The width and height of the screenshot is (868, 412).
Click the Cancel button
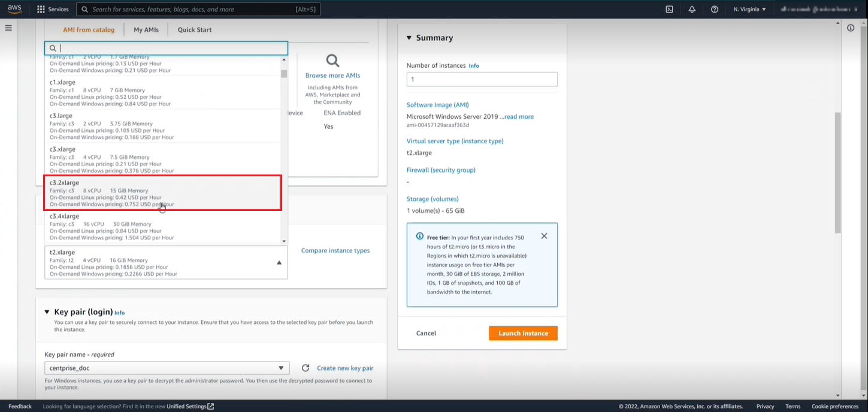(427, 333)
